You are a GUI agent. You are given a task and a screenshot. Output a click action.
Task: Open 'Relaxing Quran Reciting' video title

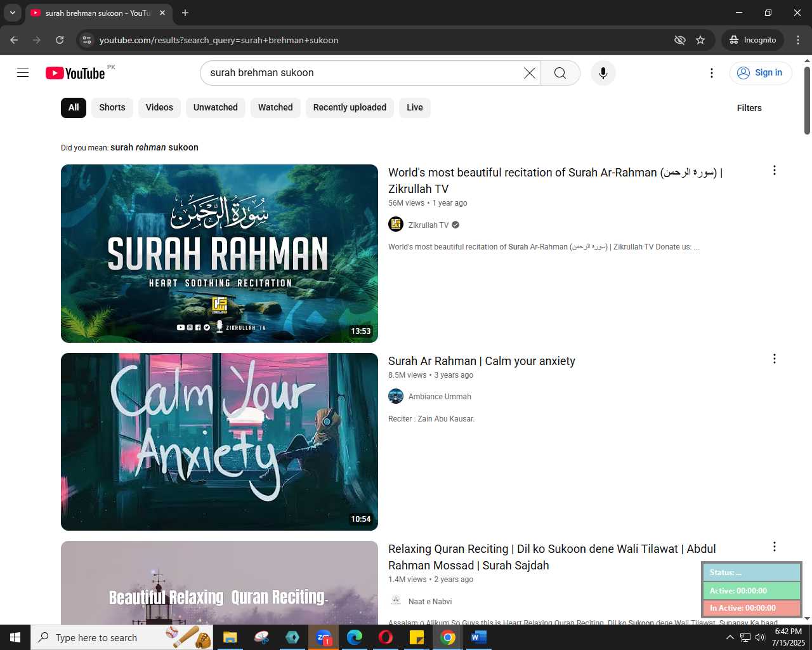tap(552, 557)
